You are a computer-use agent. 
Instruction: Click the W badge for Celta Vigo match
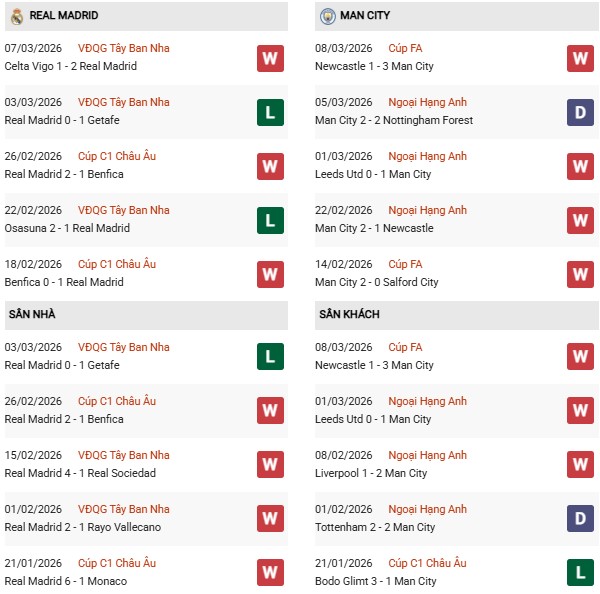270,58
